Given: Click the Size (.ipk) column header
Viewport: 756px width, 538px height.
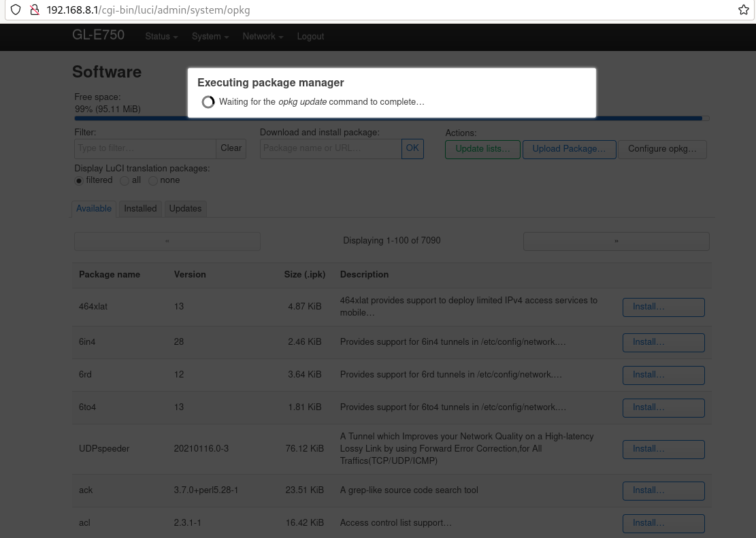Looking at the screenshot, I should (x=305, y=275).
